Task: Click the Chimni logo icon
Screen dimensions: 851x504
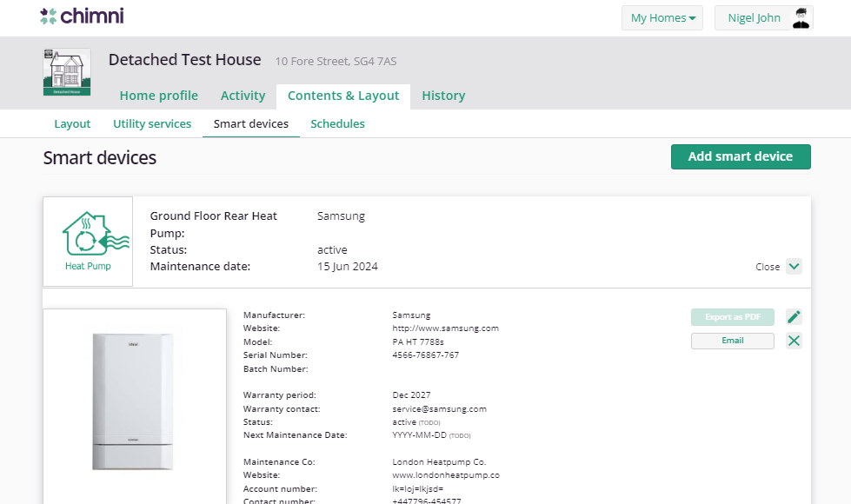Action: tap(49, 16)
